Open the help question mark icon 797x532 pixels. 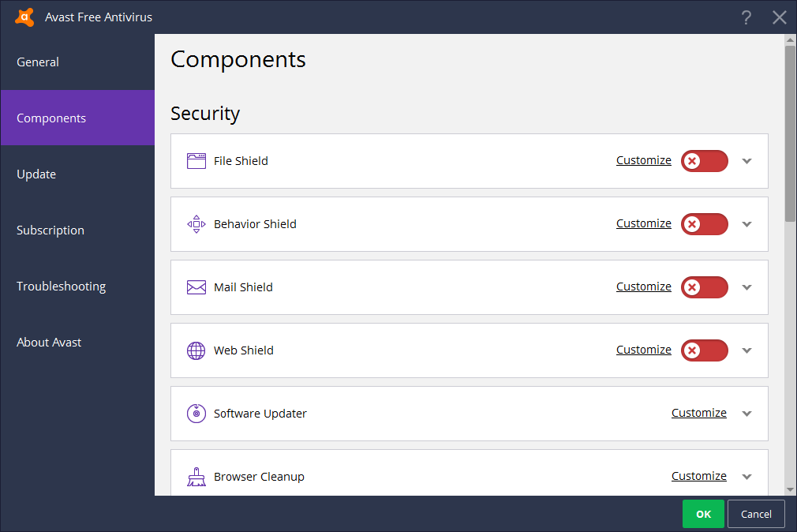(x=746, y=17)
